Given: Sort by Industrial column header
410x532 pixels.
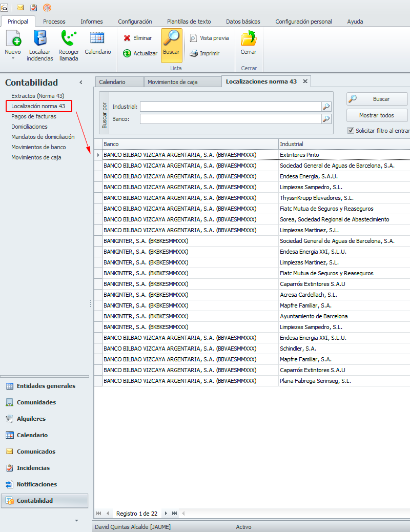Looking at the screenshot, I should click(344, 144).
